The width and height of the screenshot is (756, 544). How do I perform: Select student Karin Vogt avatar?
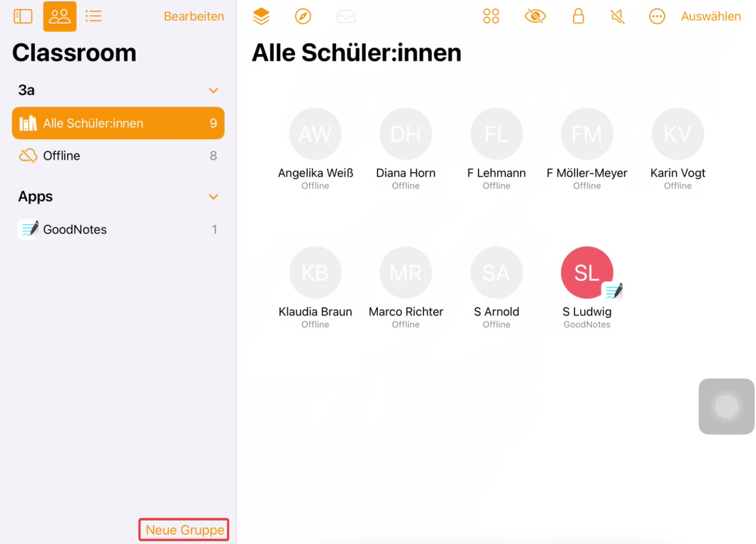(x=678, y=134)
